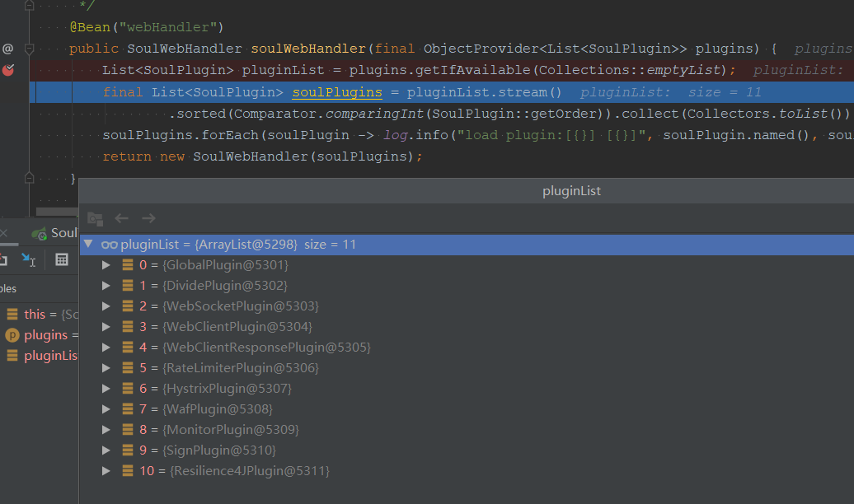Click the list icon next to Resilience4JPlugin@5311
The image size is (854, 504).
(x=128, y=471)
